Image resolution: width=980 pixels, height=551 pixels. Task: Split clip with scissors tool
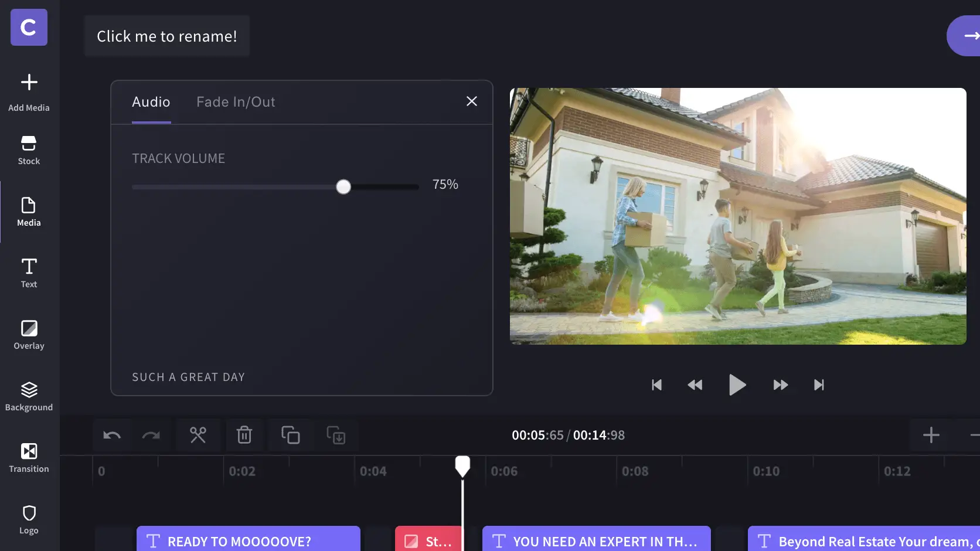198,436
